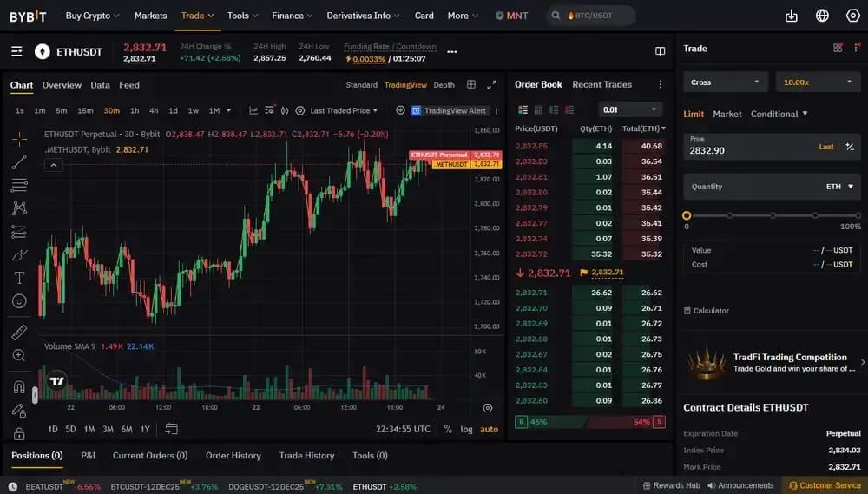This screenshot has height=494, width=868.
Task: Click the search magnifier icon
Action: coord(556,16)
